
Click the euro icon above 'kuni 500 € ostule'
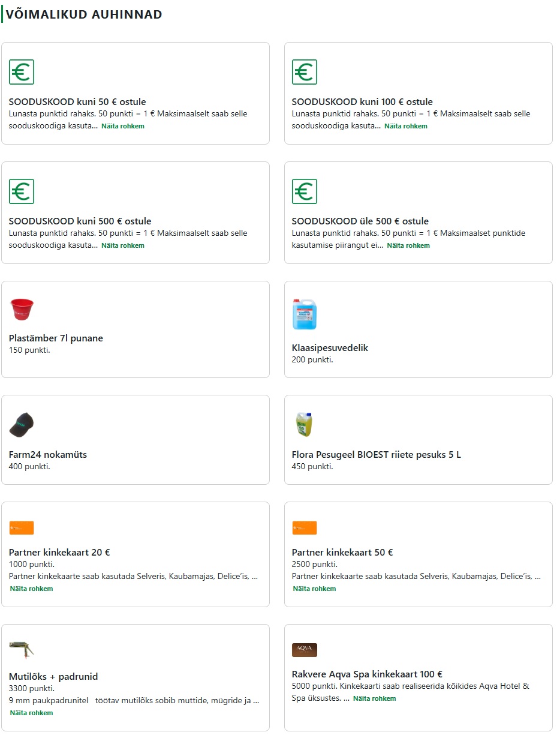[x=22, y=191]
